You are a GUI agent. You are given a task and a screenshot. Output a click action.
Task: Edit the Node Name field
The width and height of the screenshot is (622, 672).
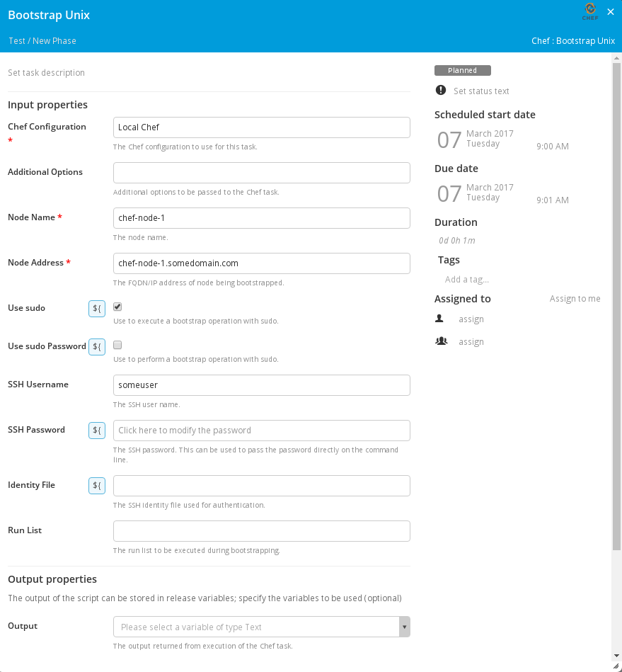[x=262, y=218]
